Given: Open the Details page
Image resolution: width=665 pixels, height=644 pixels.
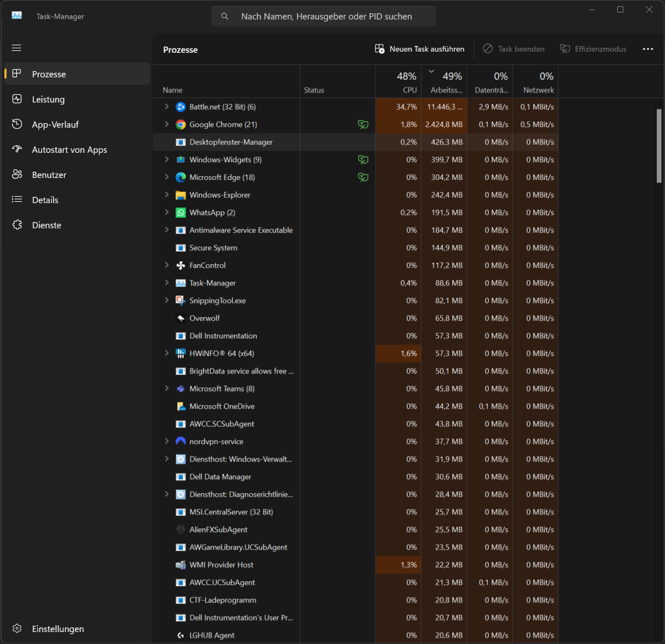Looking at the screenshot, I should (77, 200).
